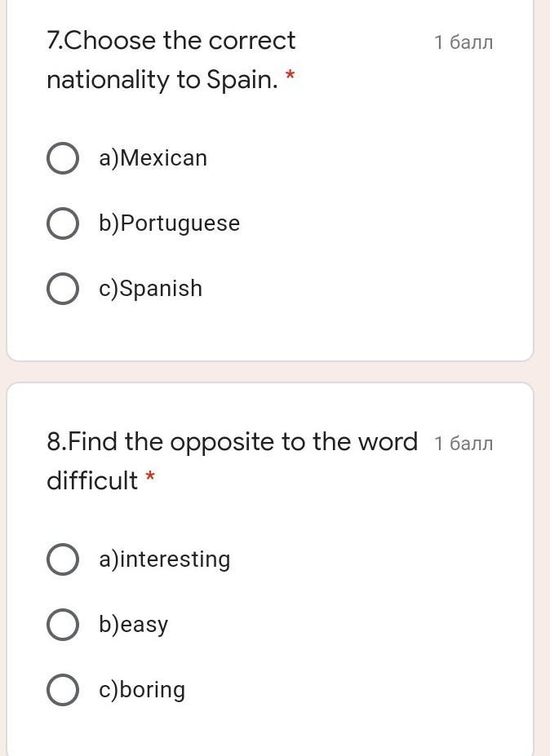Click the "b)Portuguese" option label
This screenshot has width=550, height=756.
(x=169, y=223)
